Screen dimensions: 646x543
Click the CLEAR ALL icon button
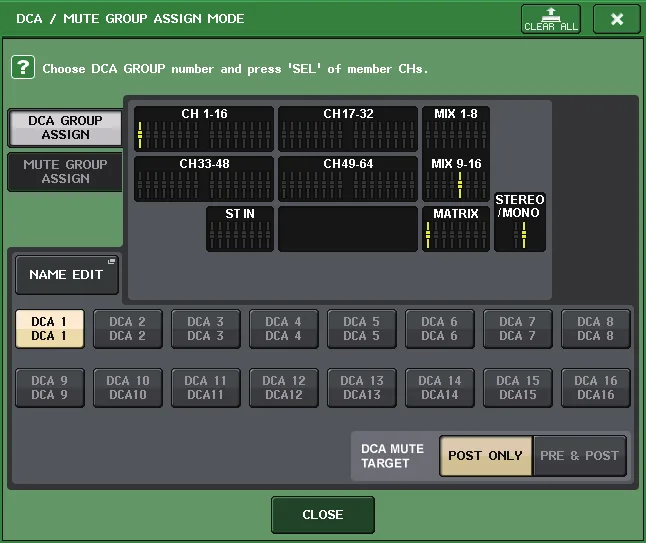pos(551,19)
